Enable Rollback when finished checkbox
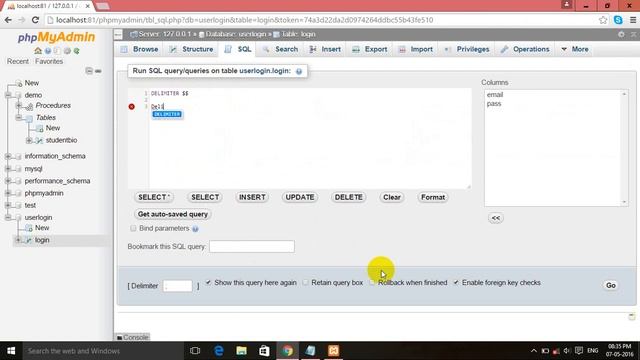640x360 pixels. [x=372, y=282]
